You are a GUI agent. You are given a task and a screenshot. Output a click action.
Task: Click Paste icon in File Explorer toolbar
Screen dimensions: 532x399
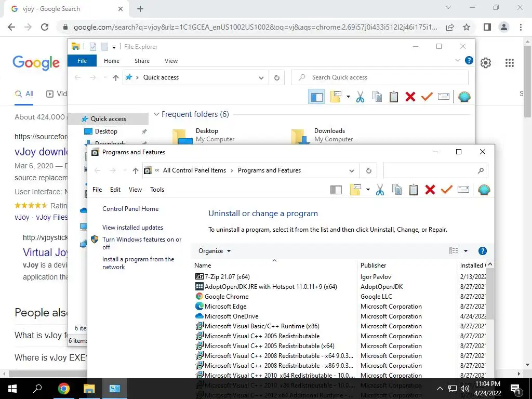(394, 97)
